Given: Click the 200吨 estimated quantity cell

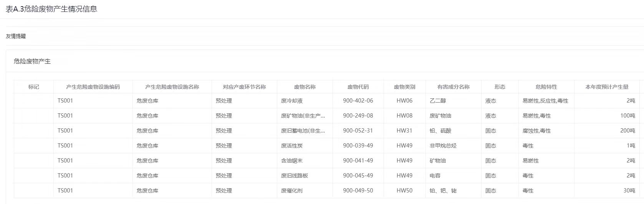Looking at the screenshot, I should [627, 131].
